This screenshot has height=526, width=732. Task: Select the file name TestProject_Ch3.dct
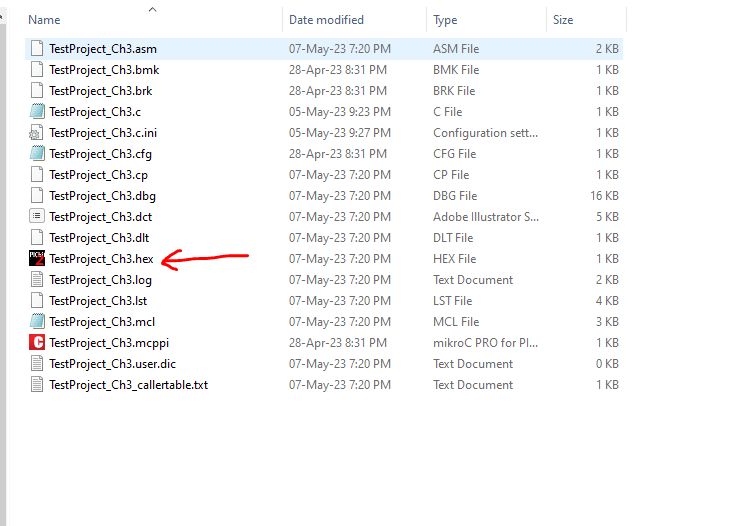(x=100, y=217)
